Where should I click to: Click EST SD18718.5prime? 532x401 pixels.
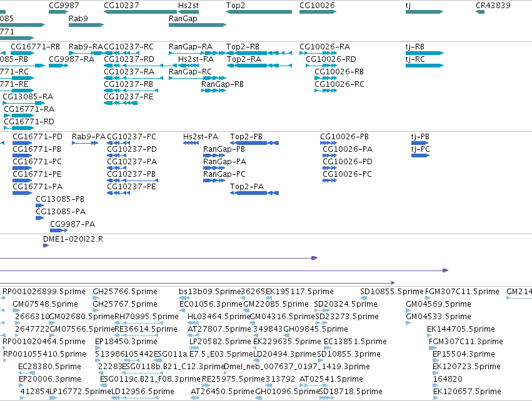[x=351, y=392]
